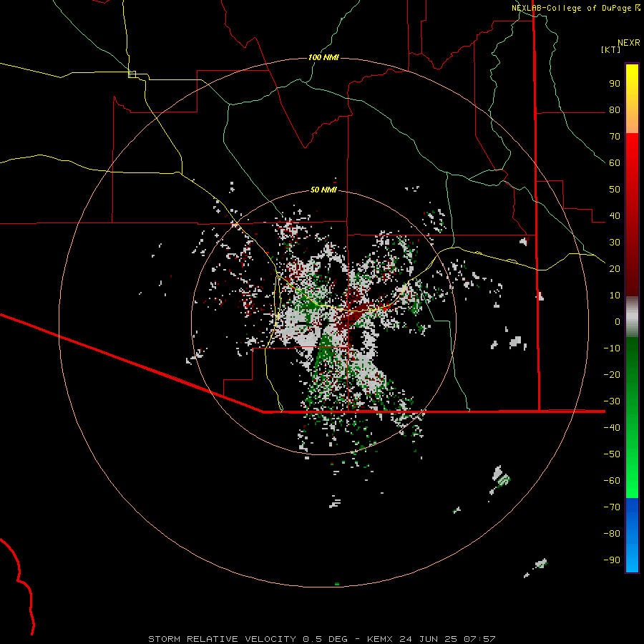This screenshot has height=644, width=644.
Task: Click the [KT] units label
Action: [x=610, y=49]
